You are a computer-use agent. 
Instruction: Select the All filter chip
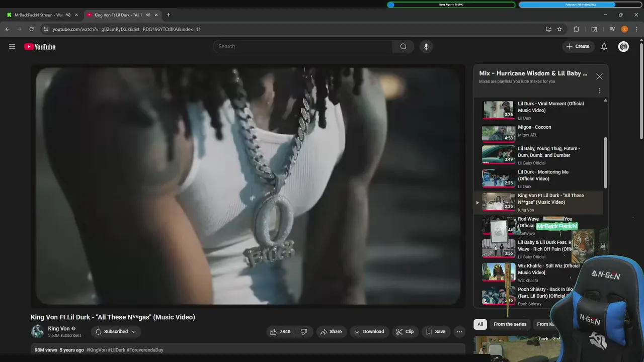[480, 324]
